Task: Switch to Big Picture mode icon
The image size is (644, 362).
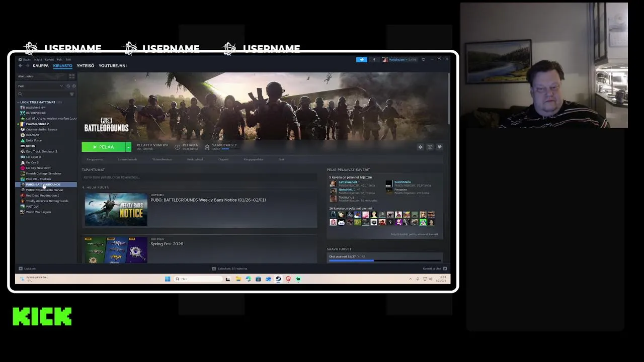Action: tap(423, 59)
